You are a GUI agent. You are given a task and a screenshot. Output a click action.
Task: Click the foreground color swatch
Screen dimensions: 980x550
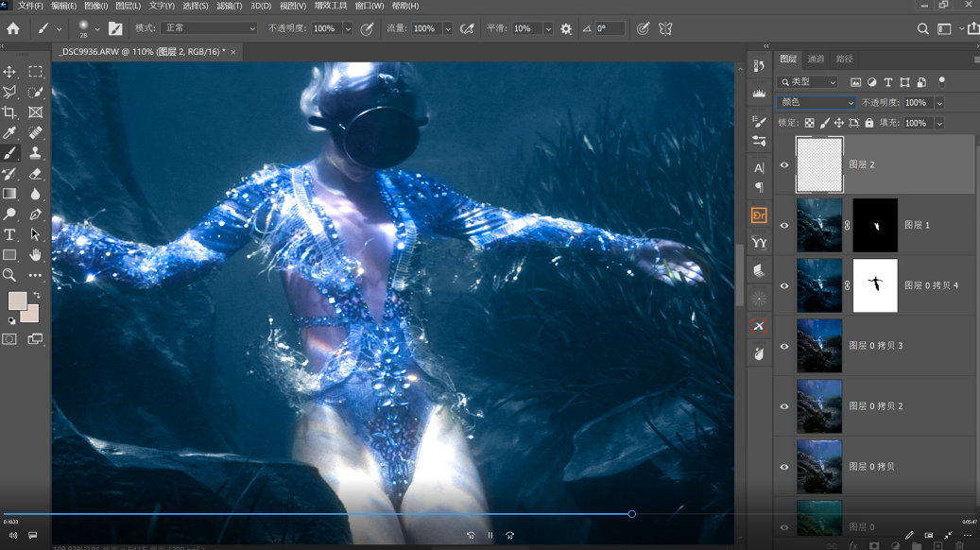pos(17,301)
